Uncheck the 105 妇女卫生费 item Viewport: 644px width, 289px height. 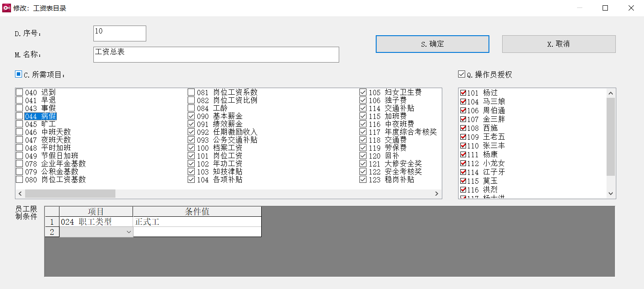coord(363,92)
